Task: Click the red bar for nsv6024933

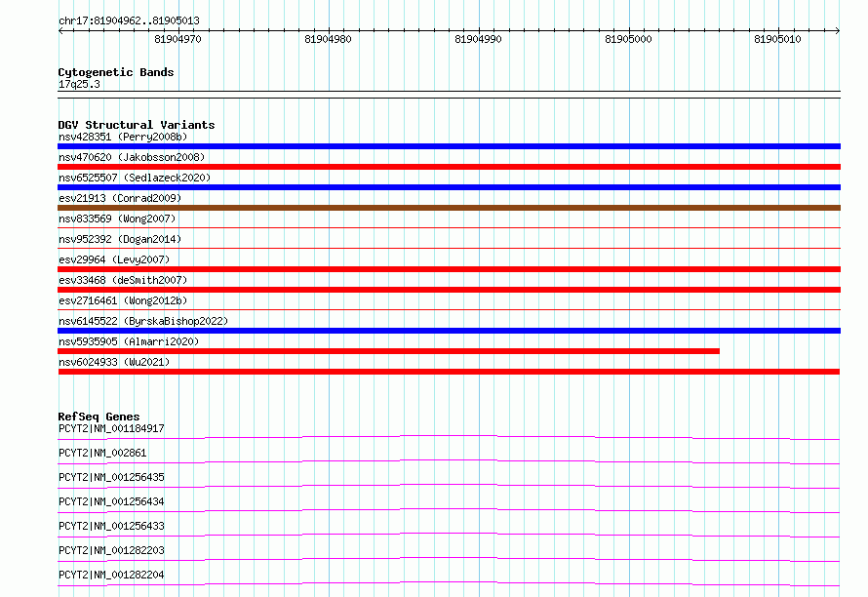Action: point(449,372)
